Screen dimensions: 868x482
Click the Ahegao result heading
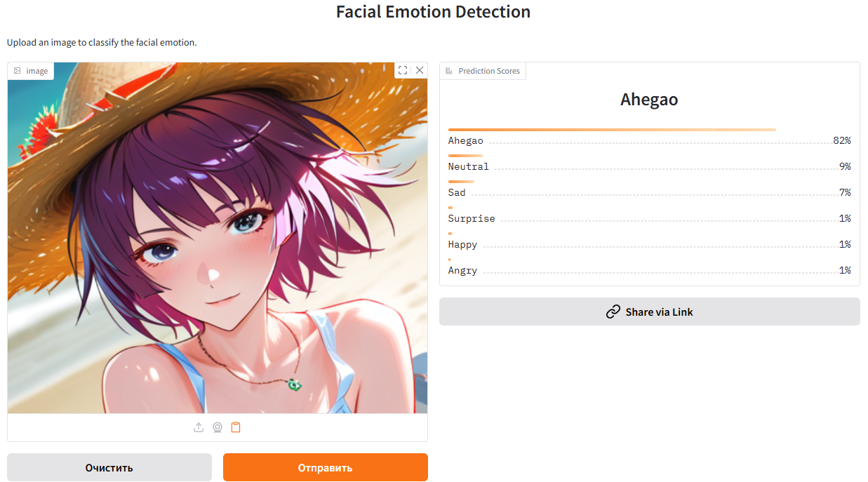649,99
